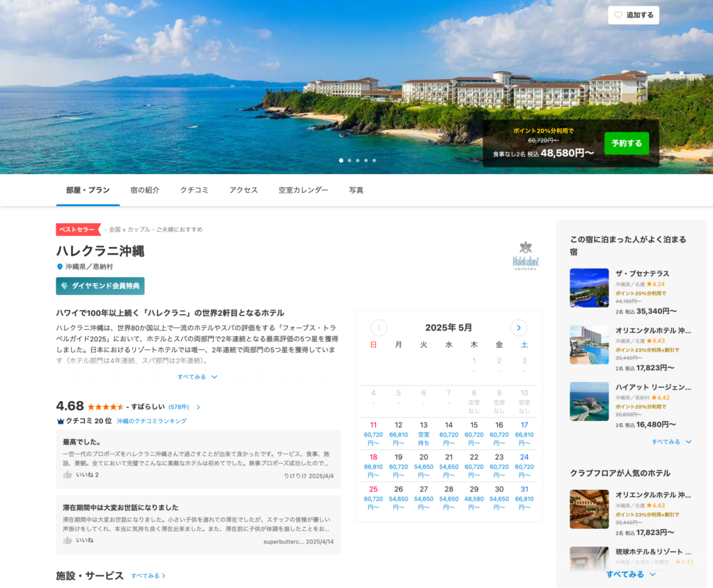Go to next month in calendar
713x588 pixels.
click(x=518, y=328)
